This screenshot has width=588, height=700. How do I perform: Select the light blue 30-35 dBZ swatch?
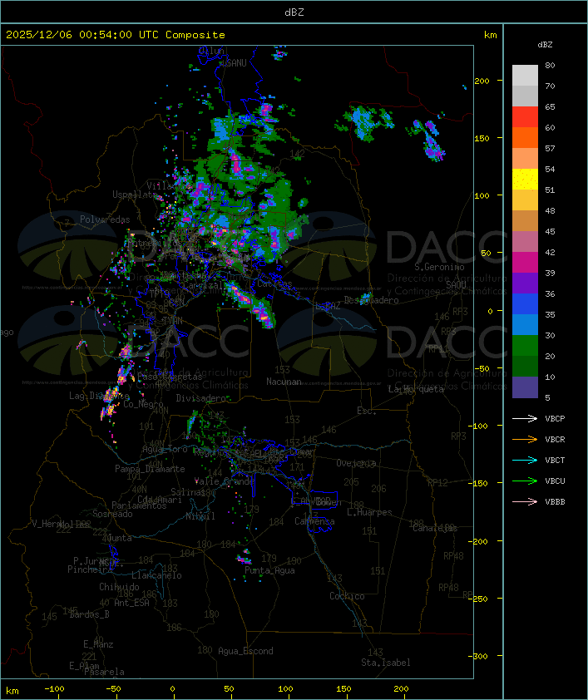[x=525, y=325]
